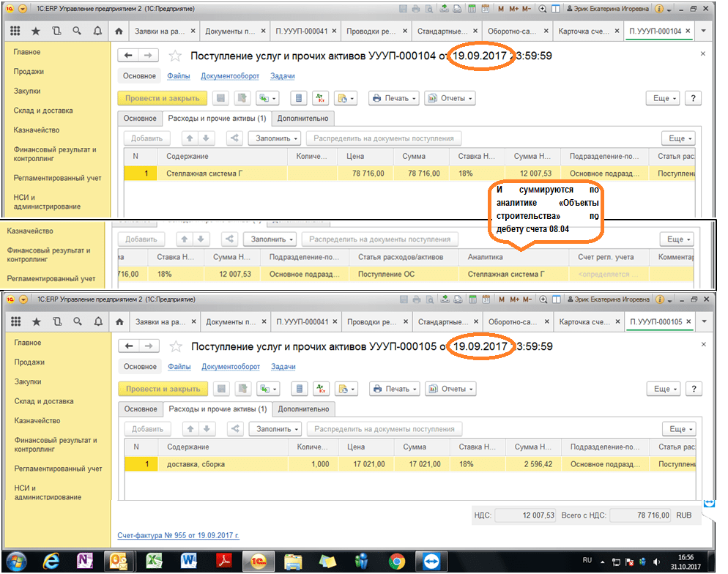Open Google Chrome from Windows taskbar
The height and width of the screenshot is (574, 728).
point(396,562)
